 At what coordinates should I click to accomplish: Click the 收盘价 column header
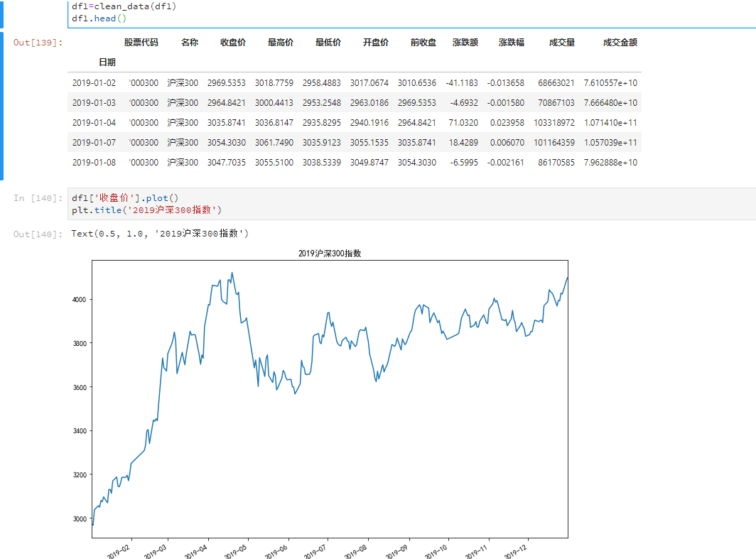click(233, 43)
